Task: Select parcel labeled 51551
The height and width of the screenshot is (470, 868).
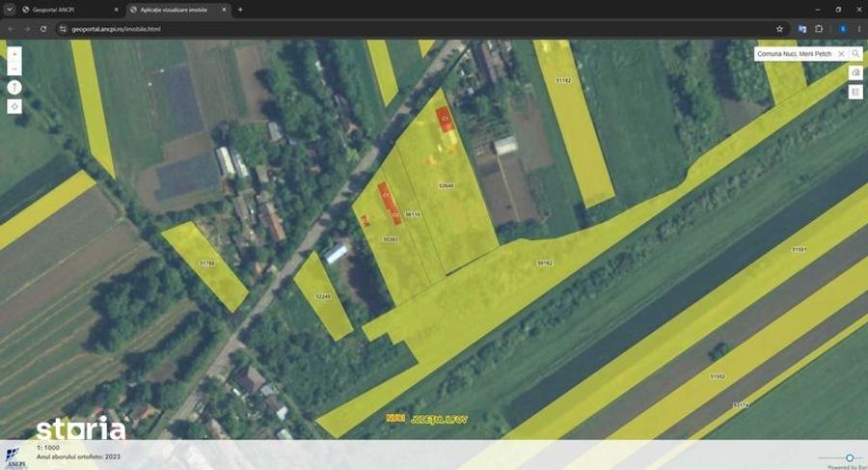Action: pos(799,249)
